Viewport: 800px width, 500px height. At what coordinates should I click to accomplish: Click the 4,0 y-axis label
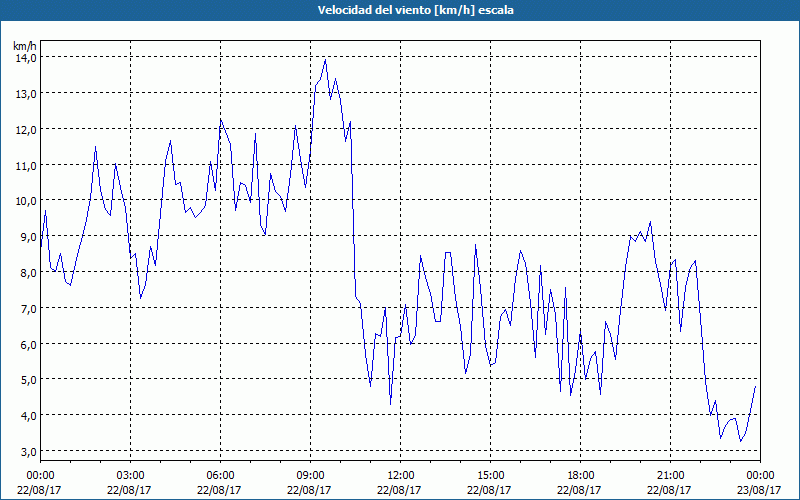pyautogui.click(x=28, y=416)
